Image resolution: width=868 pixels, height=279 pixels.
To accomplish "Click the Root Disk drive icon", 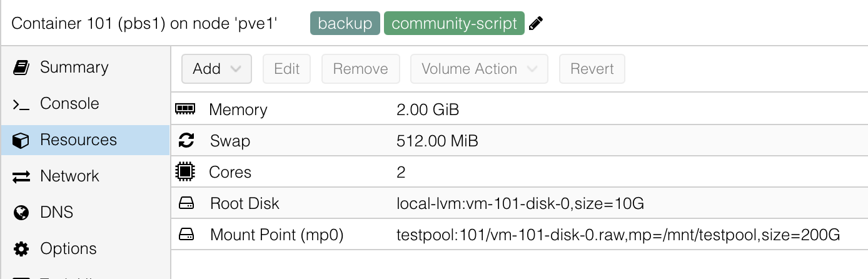I will 186,203.
